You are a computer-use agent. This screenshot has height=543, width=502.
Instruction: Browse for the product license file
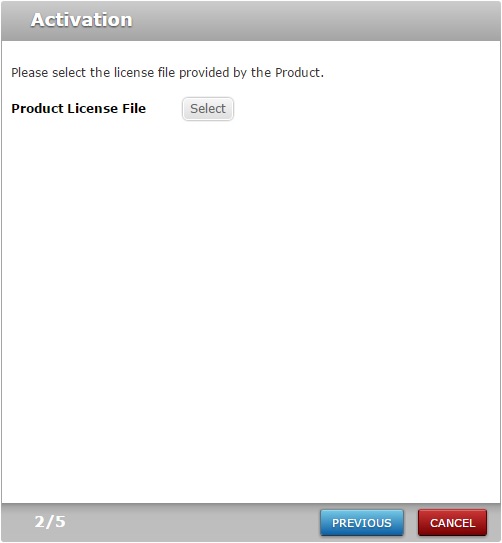(208, 109)
